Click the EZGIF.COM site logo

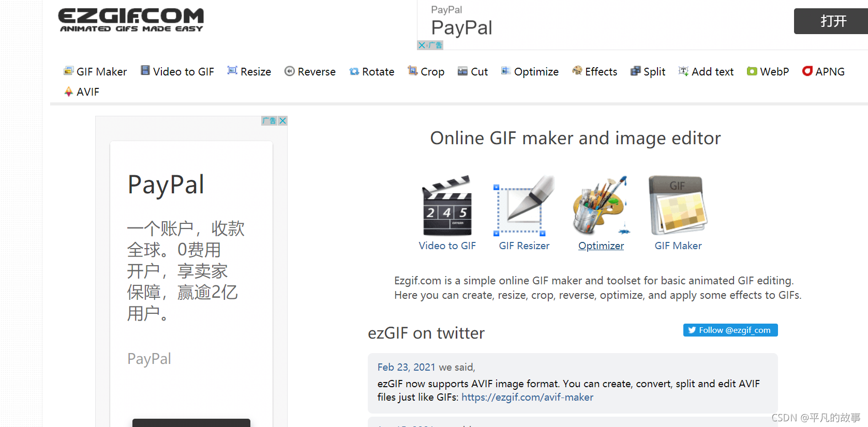pyautogui.click(x=131, y=20)
